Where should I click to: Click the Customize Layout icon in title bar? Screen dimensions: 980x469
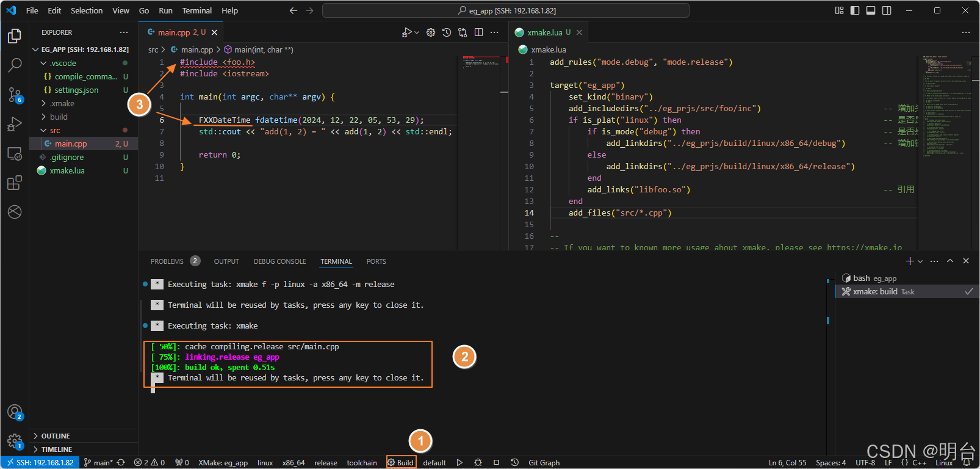(839, 10)
